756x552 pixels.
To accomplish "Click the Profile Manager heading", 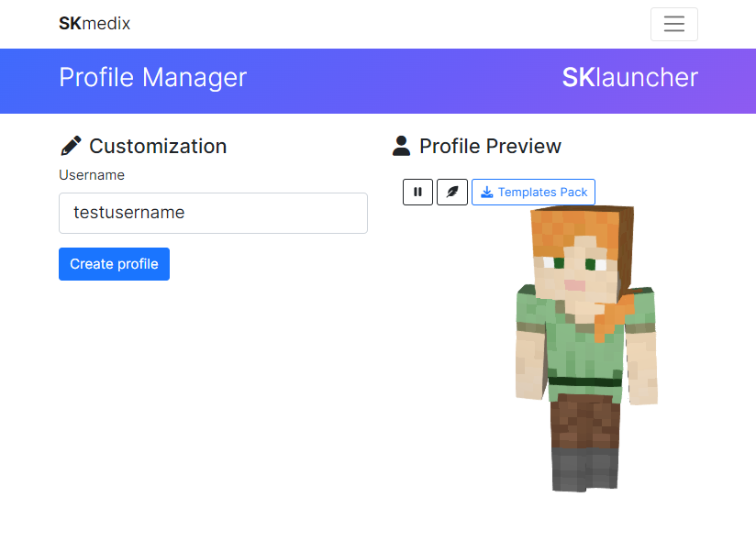I will 153,78.
